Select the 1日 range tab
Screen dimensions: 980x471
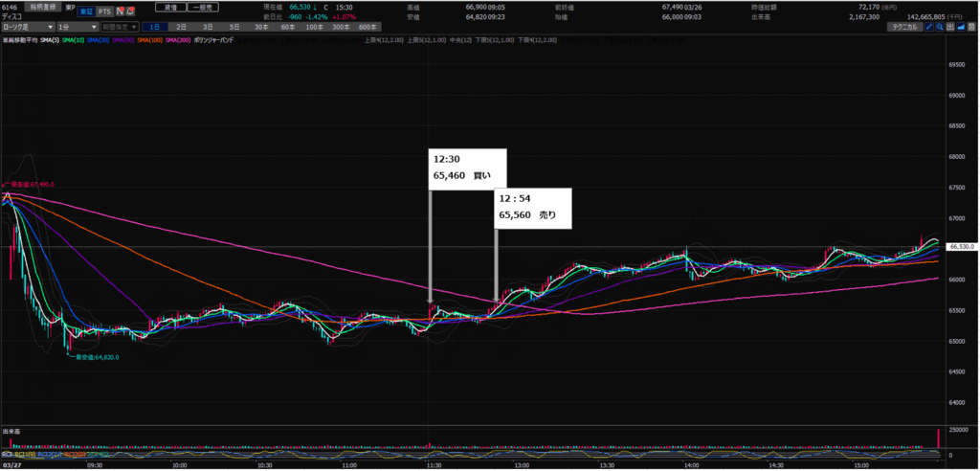tap(154, 29)
